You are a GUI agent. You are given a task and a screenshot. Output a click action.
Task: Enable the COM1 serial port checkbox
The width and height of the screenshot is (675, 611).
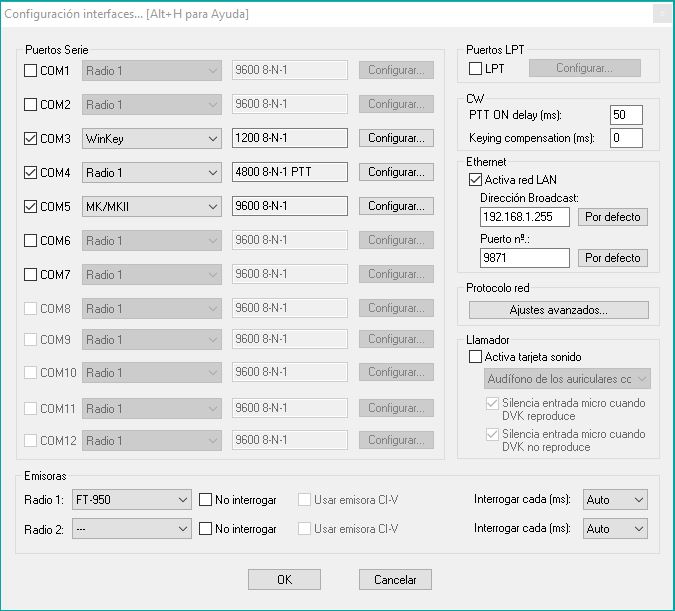(30, 71)
